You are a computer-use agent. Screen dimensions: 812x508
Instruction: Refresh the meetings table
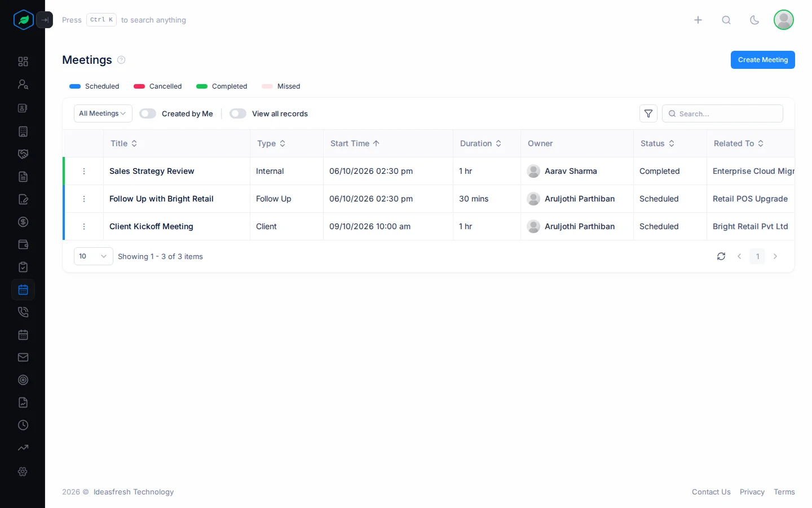(721, 256)
